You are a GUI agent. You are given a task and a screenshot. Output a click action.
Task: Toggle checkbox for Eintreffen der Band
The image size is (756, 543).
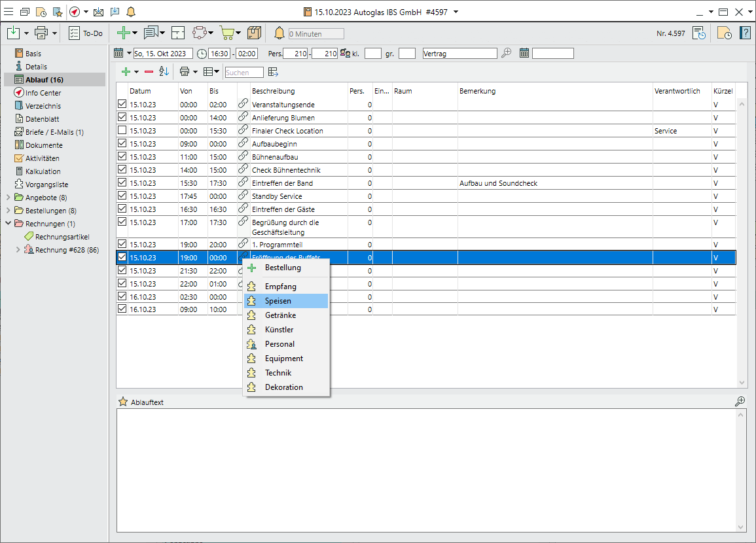tap(122, 183)
